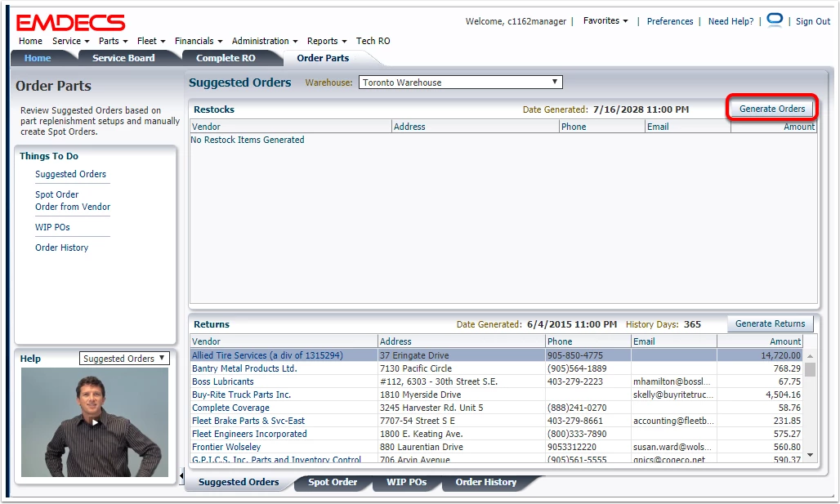The height and width of the screenshot is (504, 840).
Task: Open the chat bubble icon near Sign Out
Action: (774, 20)
